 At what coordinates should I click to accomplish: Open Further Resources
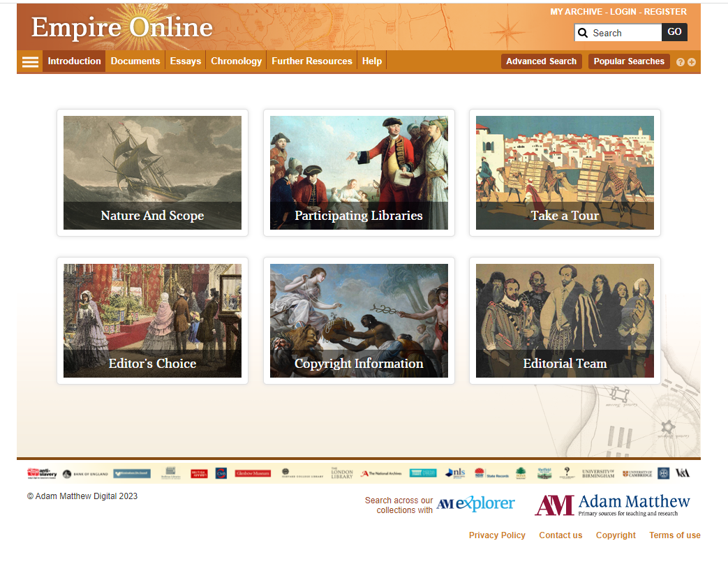[311, 61]
